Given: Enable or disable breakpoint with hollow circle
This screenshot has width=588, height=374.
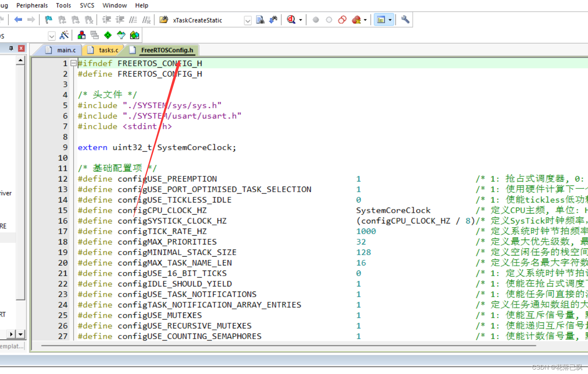Looking at the screenshot, I should pyautogui.click(x=329, y=20).
